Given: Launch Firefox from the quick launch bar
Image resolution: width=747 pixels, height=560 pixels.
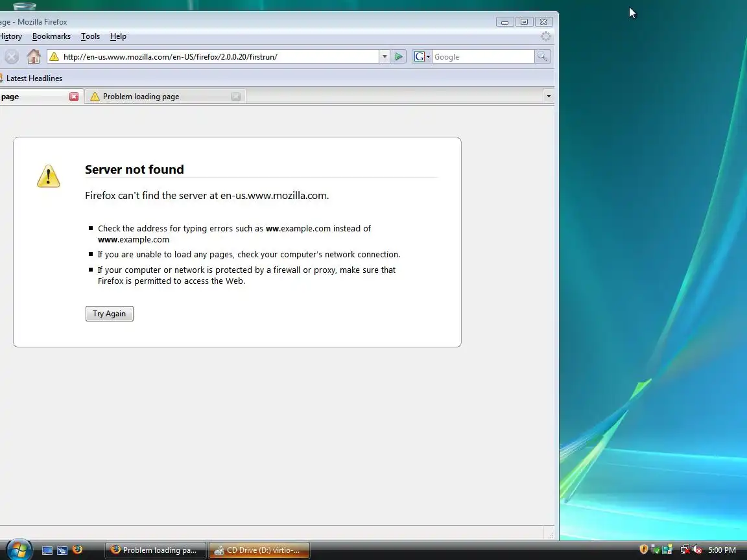Looking at the screenshot, I should 77,550.
